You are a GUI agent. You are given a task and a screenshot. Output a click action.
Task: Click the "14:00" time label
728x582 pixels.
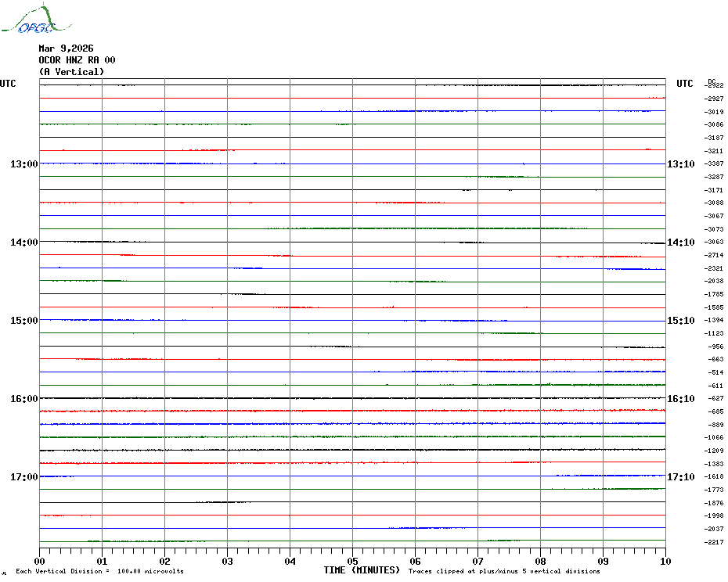(x=24, y=242)
